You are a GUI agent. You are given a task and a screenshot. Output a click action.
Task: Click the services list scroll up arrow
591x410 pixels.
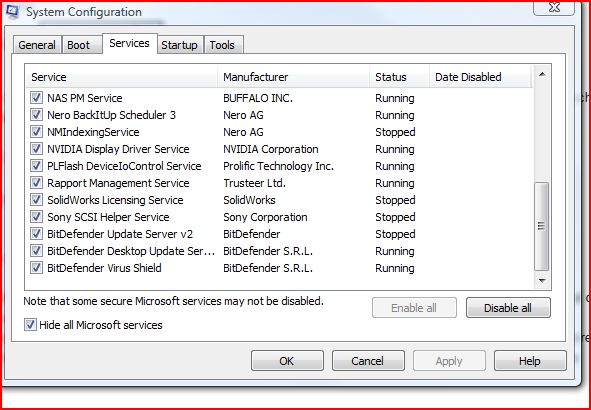542,74
